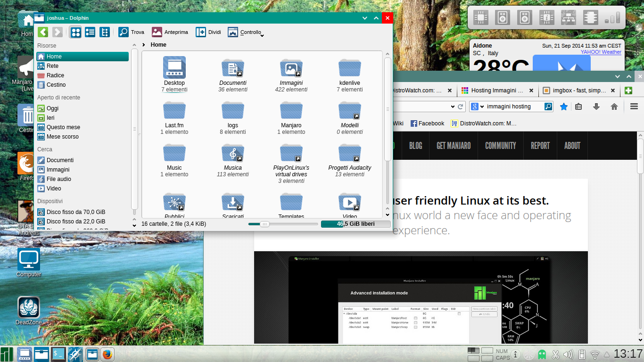The image size is (644, 362).
Task: Split view with Dividi button
Action: pos(208,32)
